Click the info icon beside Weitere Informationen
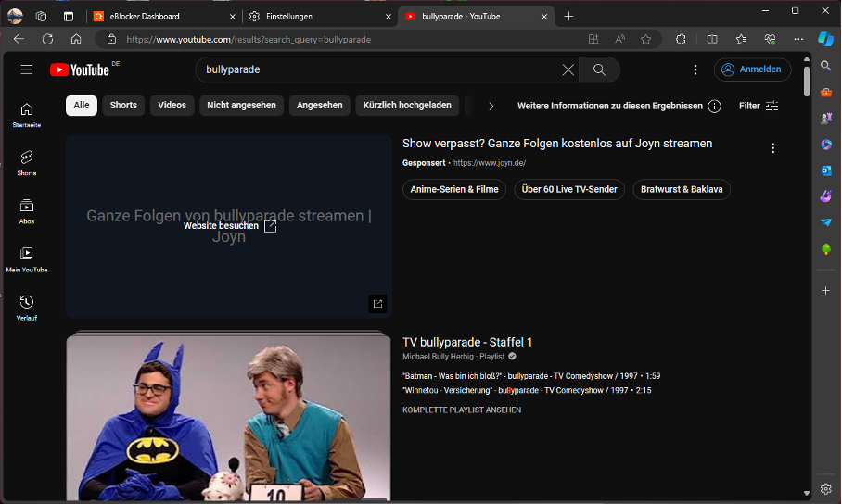The image size is (842, 504). coord(714,107)
